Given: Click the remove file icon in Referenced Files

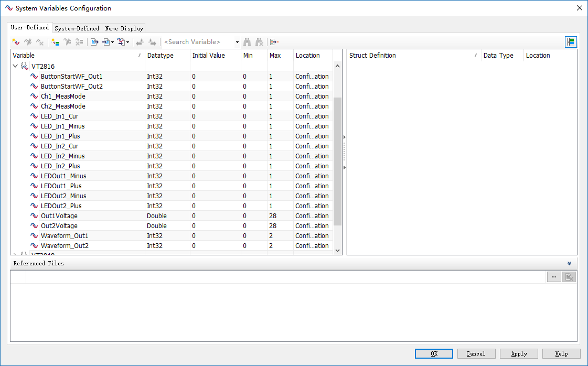Looking at the screenshot, I should point(569,277).
